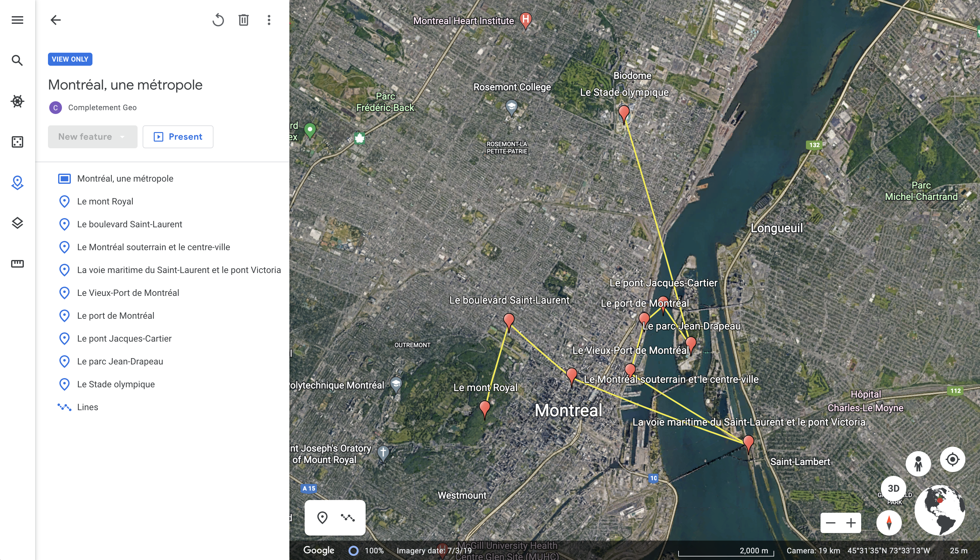Open the hamburger main menu
Image resolution: width=980 pixels, height=560 pixels.
[17, 20]
